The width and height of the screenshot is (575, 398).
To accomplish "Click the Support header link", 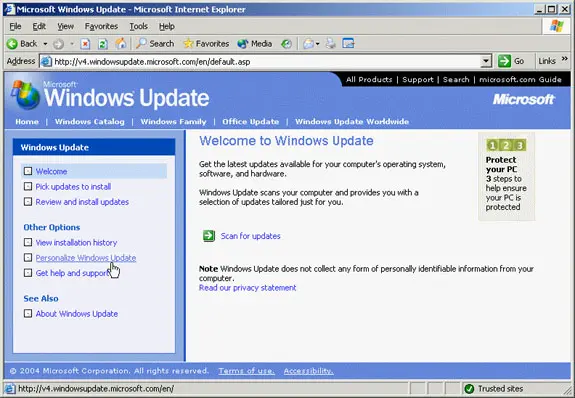I will tap(418, 80).
